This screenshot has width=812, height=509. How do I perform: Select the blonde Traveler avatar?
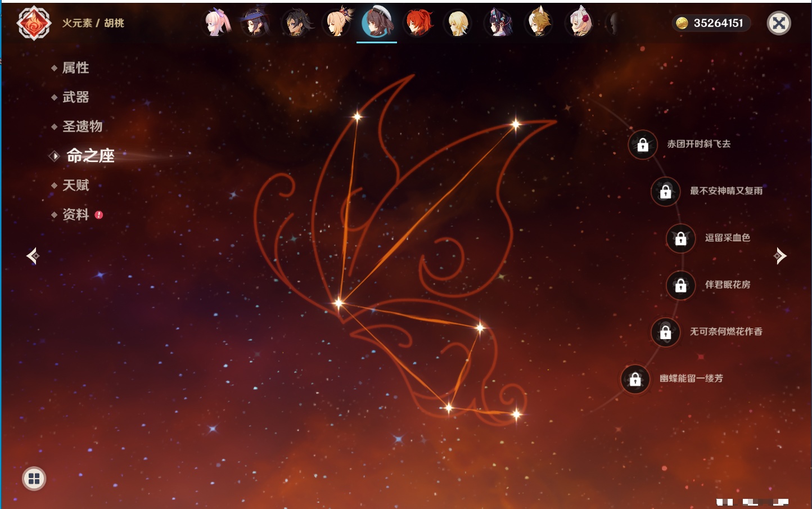(x=458, y=23)
